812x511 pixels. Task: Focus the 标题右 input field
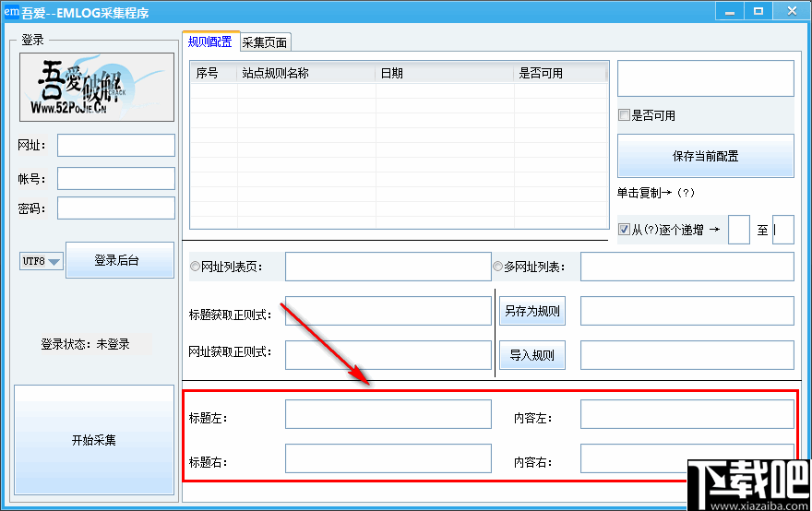point(388,458)
